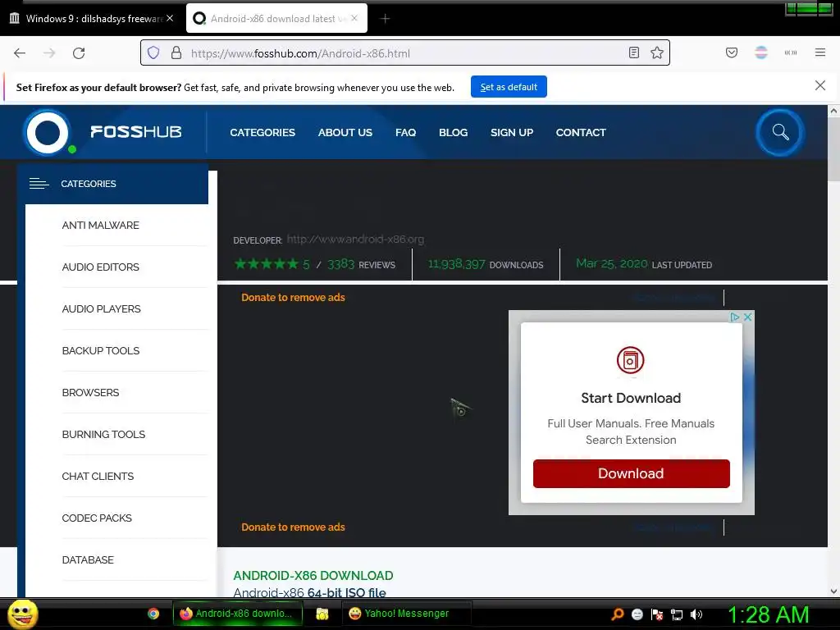
Task: Select BROWSERS category
Action: tap(90, 393)
